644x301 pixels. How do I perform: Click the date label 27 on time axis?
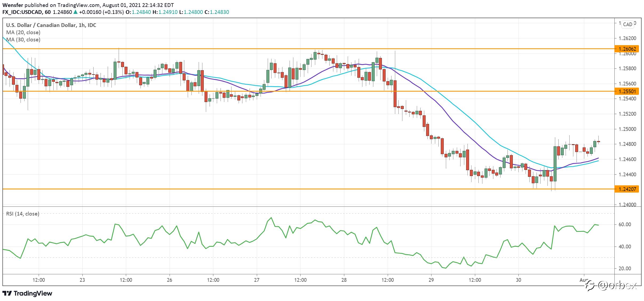(x=257, y=280)
